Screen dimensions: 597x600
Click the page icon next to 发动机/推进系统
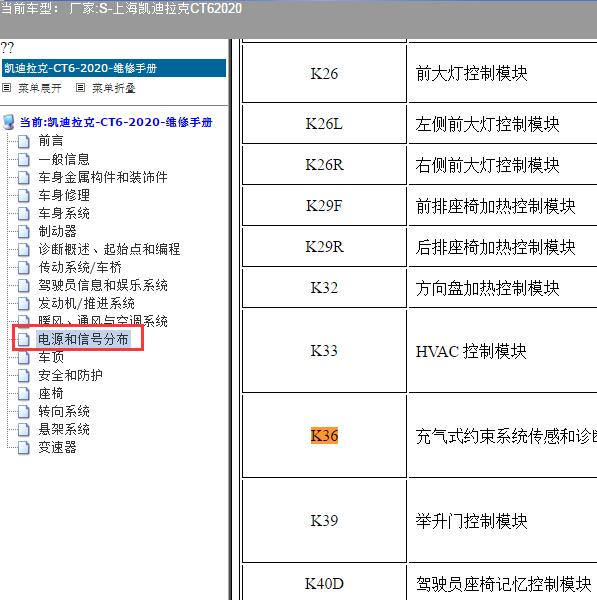click(x=24, y=303)
